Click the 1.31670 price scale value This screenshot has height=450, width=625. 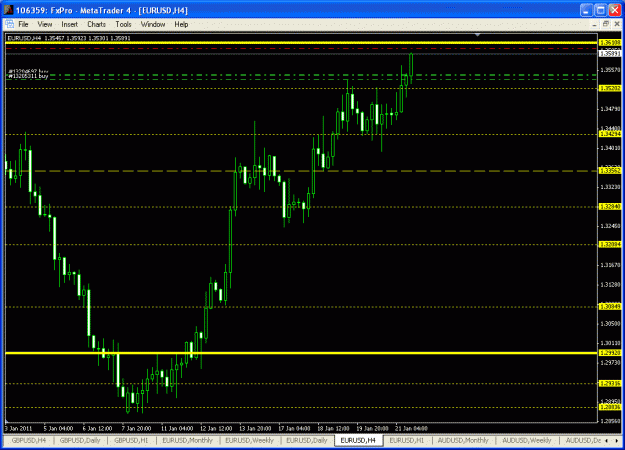click(610, 265)
